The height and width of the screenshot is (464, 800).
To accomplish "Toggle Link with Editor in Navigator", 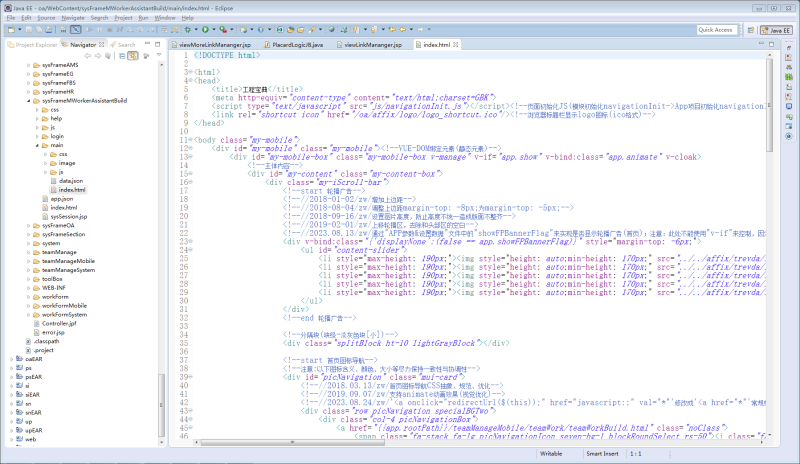I will 133,56.
